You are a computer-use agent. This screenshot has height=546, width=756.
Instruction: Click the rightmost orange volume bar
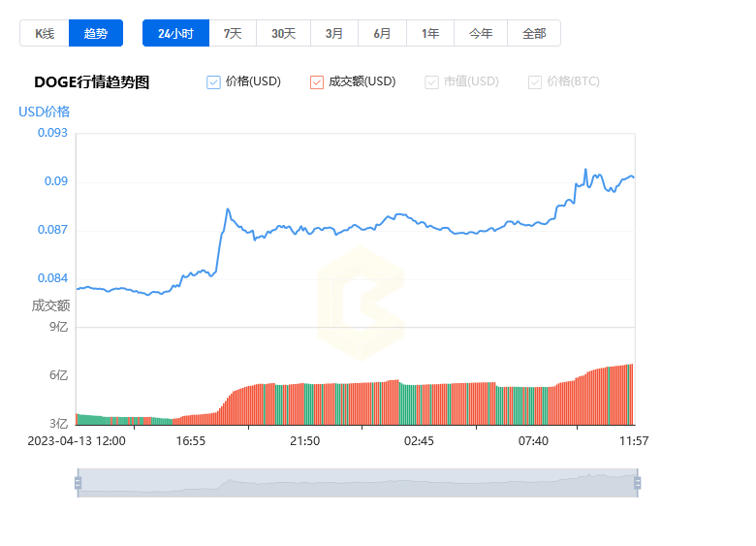click(x=631, y=394)
